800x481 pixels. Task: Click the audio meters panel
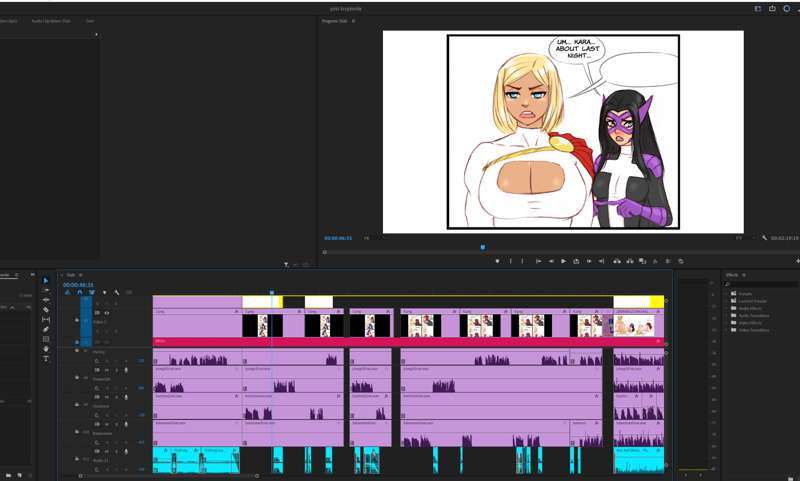tap(694, 375)
